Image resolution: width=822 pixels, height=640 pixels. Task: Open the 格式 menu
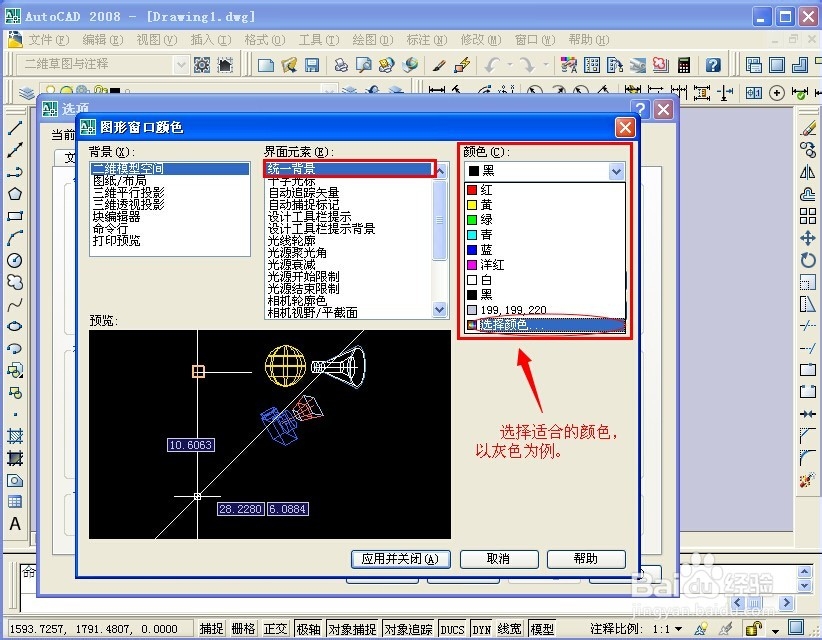tap(265, 40)
